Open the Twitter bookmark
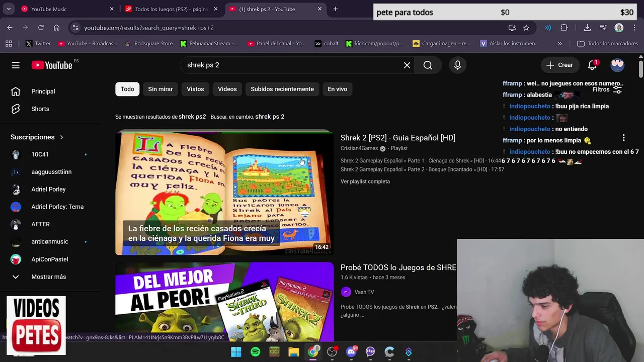 click(38, 44)
